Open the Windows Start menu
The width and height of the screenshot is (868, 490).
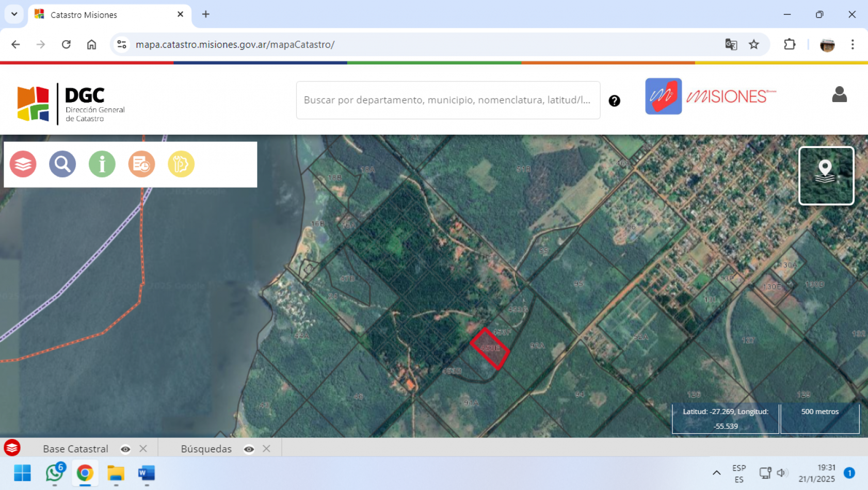tap(22, 472)
